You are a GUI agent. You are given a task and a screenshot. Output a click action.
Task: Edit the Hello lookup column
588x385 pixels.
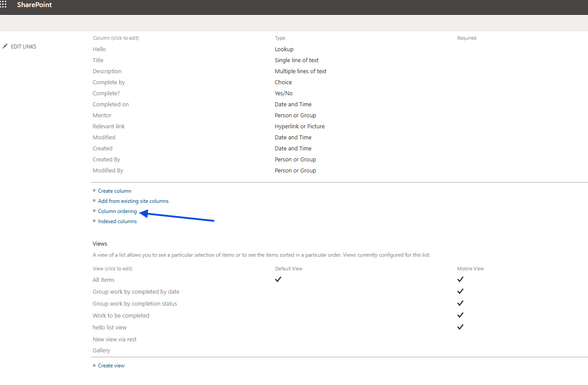tap(99, 49)
